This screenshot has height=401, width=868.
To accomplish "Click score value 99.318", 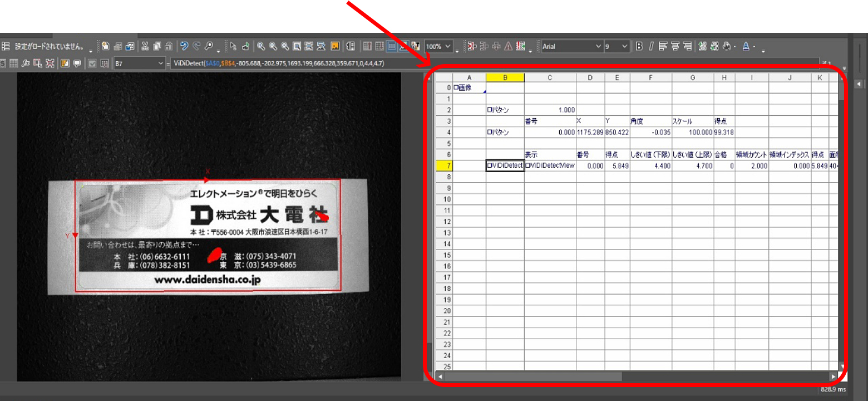I will (x=724, y=132).
